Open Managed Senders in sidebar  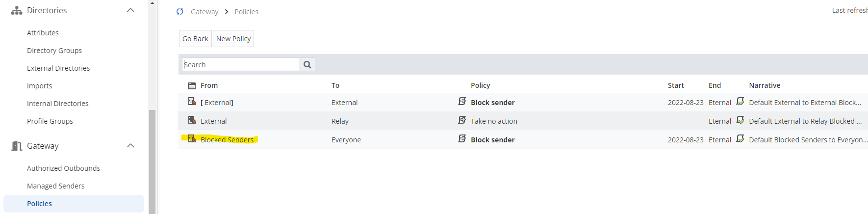(56, 186)
